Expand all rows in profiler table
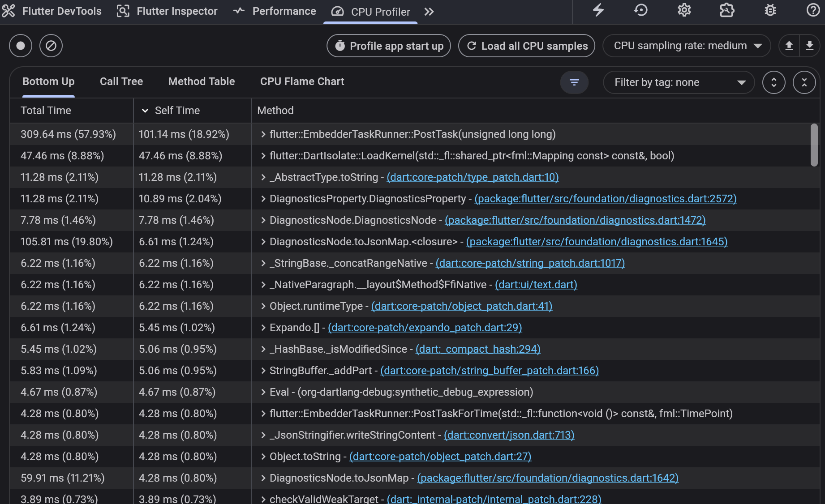Viewport: 825px width, 504px height. pyautogui.click(x=773, y=82)
